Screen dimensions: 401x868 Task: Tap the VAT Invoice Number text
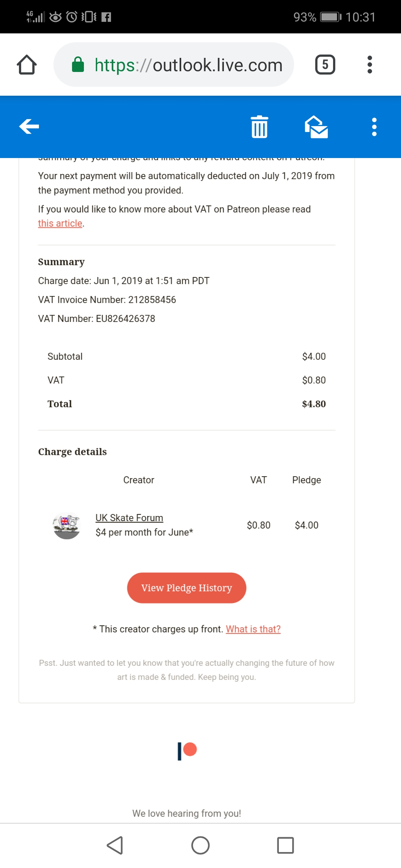pyautogui.click(x=107, y=300)
